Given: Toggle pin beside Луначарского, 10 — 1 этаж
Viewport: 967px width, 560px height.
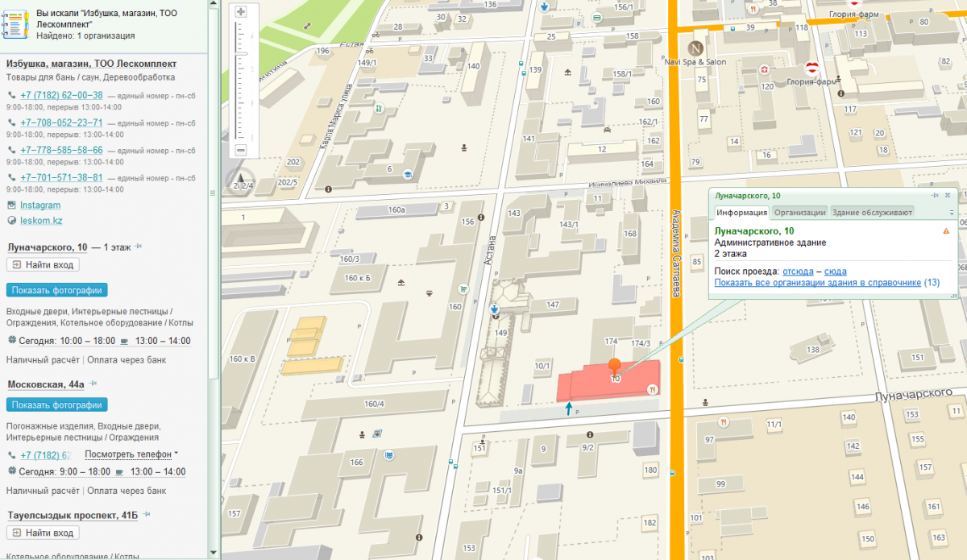Looking at the screenshot, I should tap(139, 247).
